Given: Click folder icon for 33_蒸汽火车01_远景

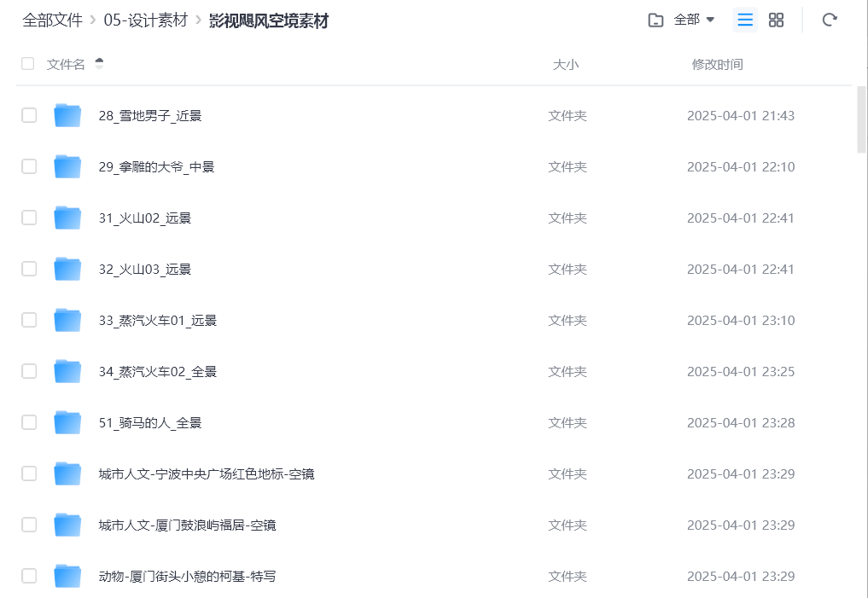Looking at the screenshot, I should [67, 320].
